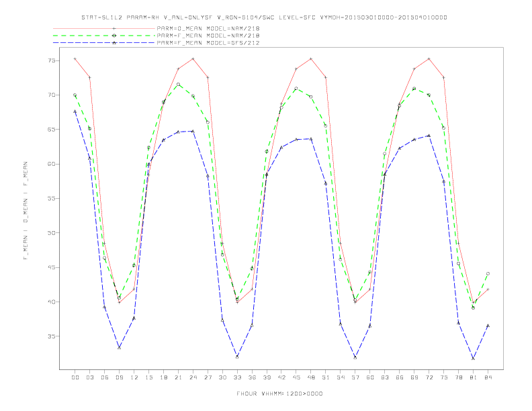This screenshot has height=411, width=532.
Task: Click the blue GFS triangle marker at hour 84
Action: coord(488,326)
